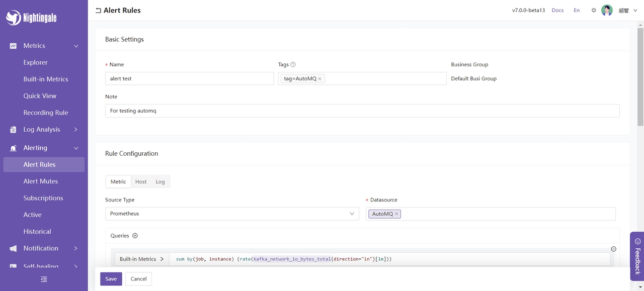The height and width of the screenshot is (291, 644).
Task: Click the back arrow beside Alert Rules
Action: click(98, 11)
